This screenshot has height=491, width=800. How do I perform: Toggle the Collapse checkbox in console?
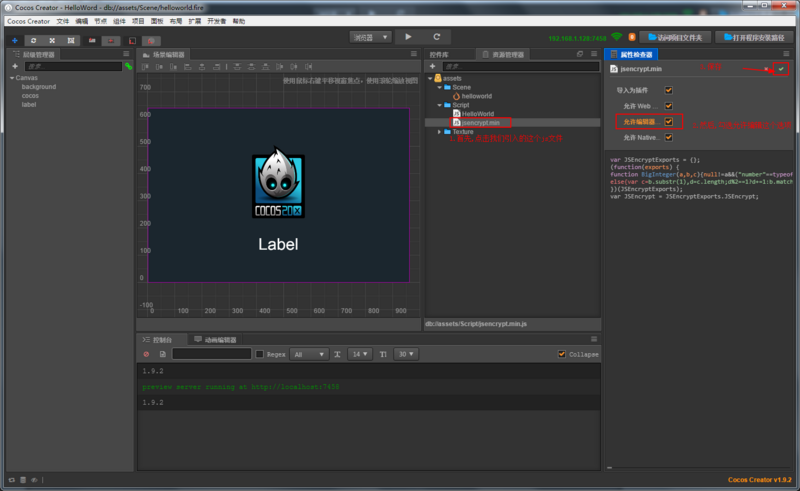coord(562,354)
